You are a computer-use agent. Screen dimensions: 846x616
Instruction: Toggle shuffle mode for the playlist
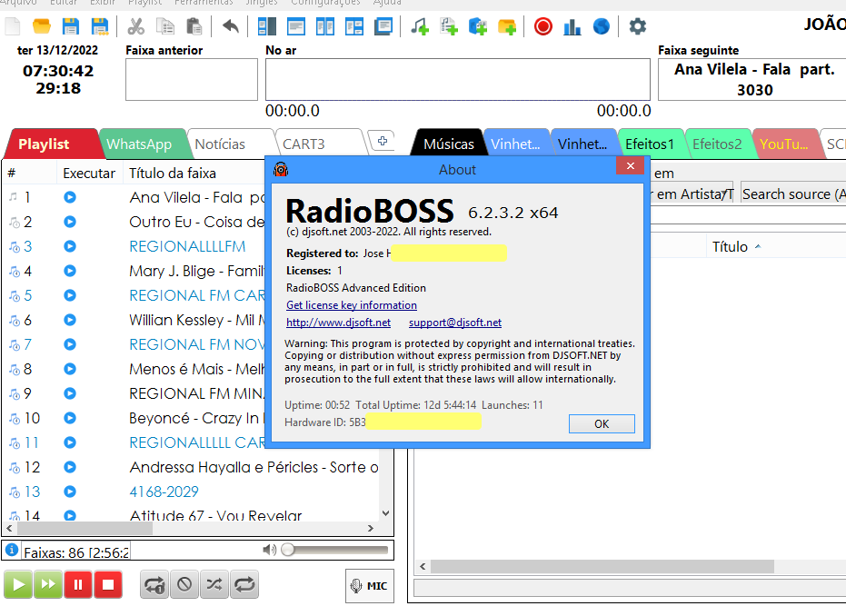[x=214, y=585]
